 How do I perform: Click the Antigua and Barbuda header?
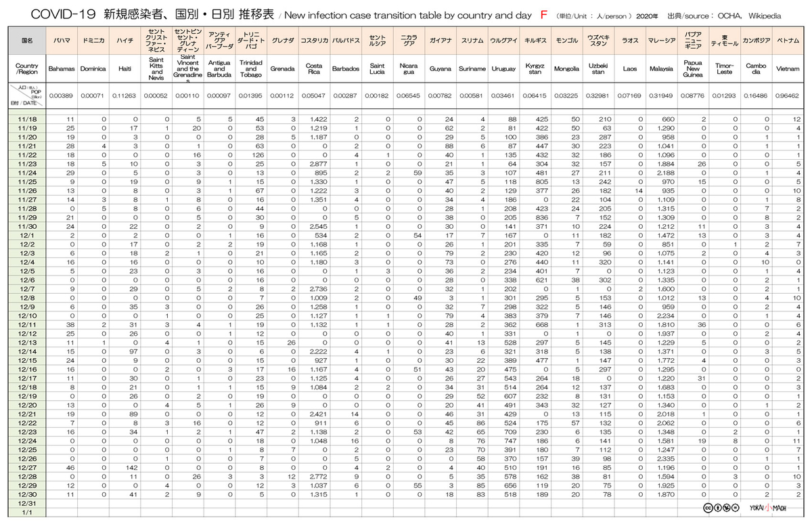click(219, 69)
